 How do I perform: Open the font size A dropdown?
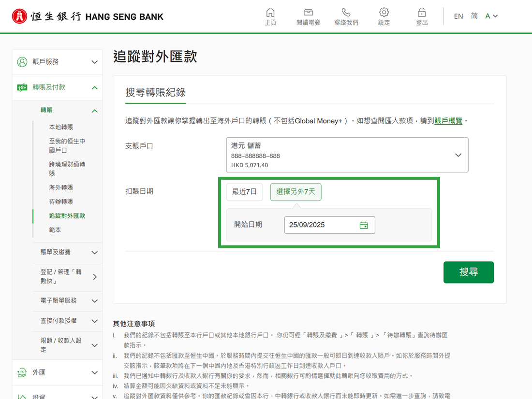(491, 16)
